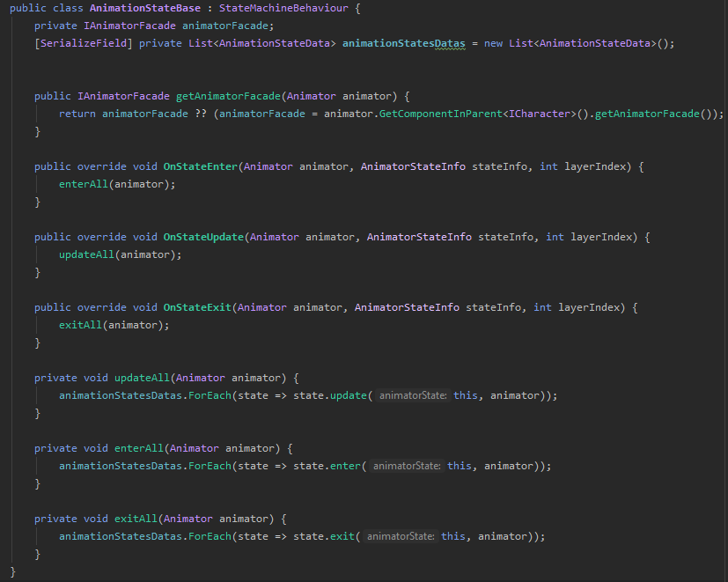This screenshot has height=582, width=728.
Task: Click the getAnimatorFacade method declaration name
Action: (228, 96)
